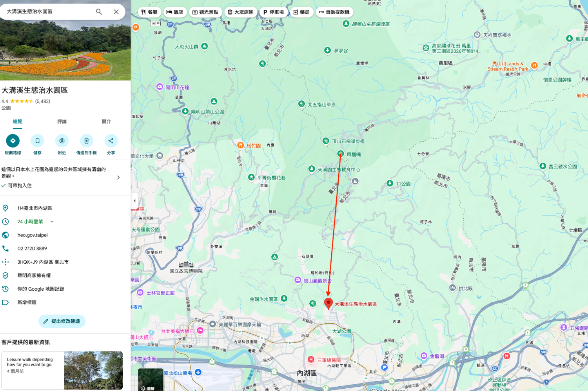Click the 頂山石梯嶺步道 park marker
588x391 pixels.
(326, 141)
